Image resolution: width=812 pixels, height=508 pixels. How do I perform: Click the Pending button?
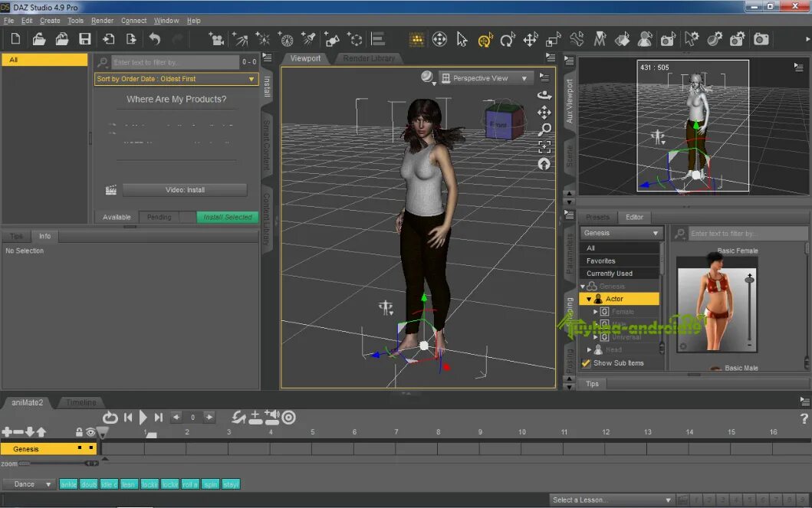(x=159, y=218)
